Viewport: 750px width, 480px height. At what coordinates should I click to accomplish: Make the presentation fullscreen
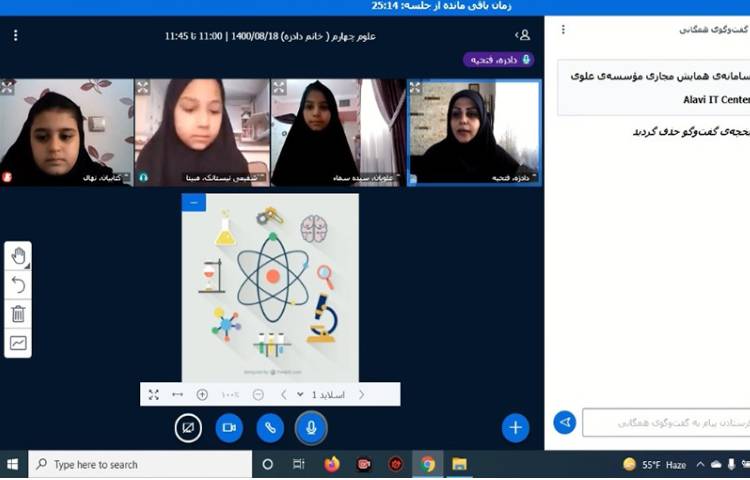tap(154, 395)
